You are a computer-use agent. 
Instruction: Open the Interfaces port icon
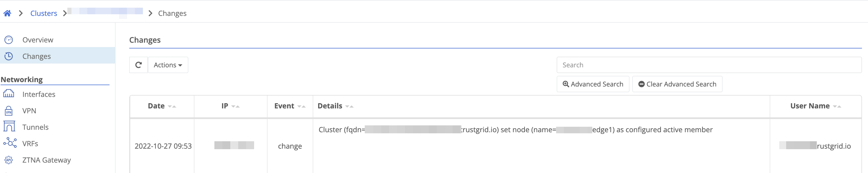click(9, 94)
